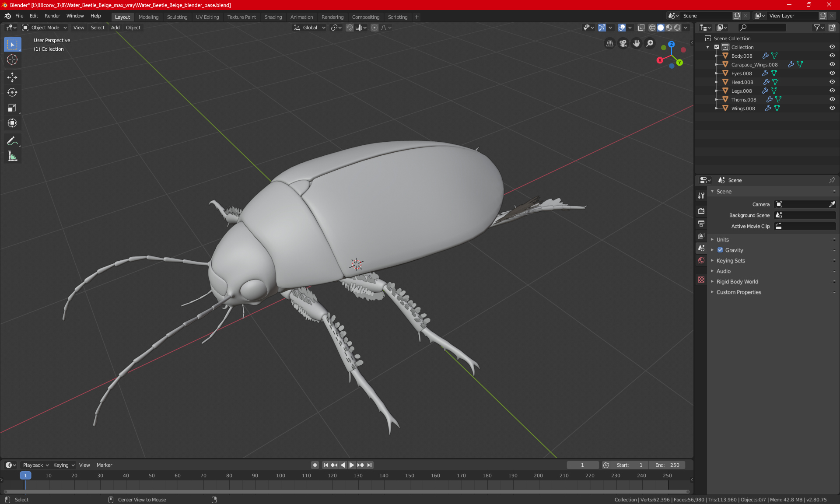Open the Render menu
Image resolution: width=840 pixels, height=504 pixels.
52,16
